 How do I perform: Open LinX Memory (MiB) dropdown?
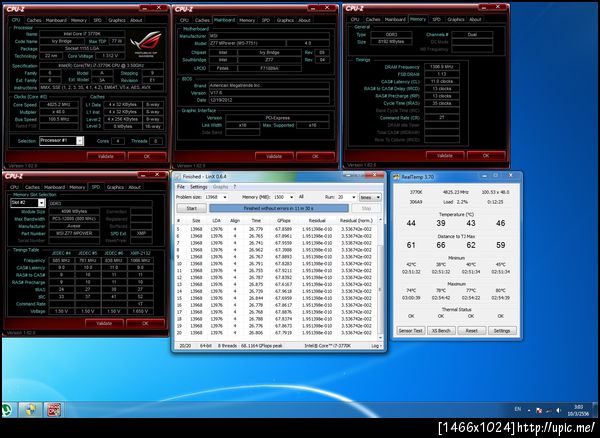click(292, 197)
